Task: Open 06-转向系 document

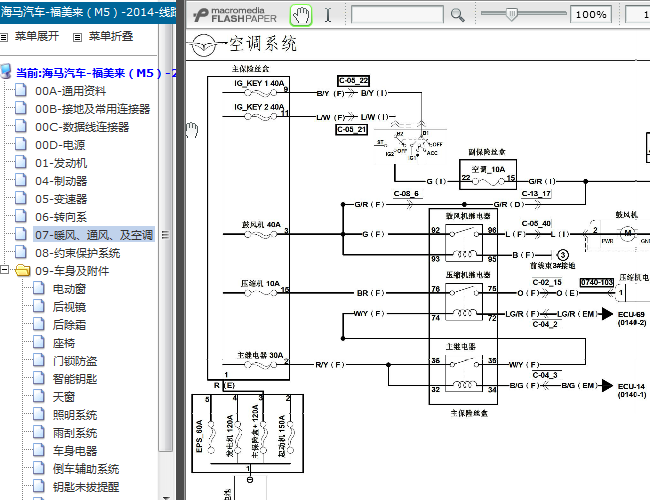Action: click(x=61, y=217)
